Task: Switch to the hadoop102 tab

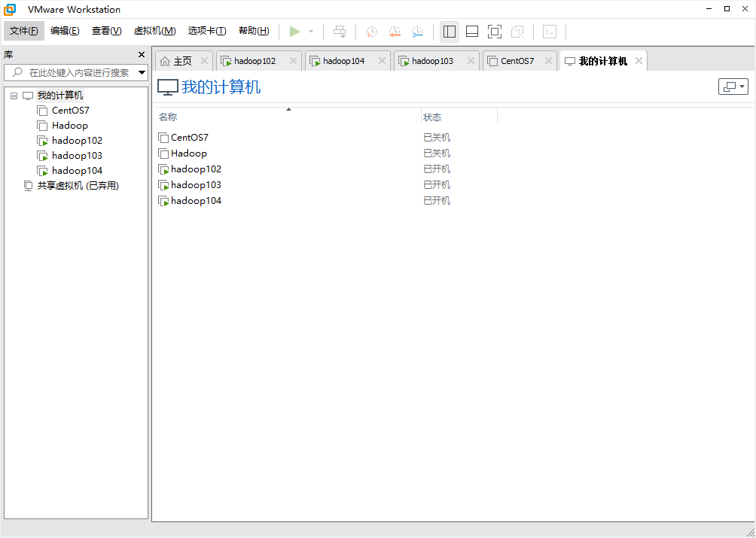Action: click(254, 61)
